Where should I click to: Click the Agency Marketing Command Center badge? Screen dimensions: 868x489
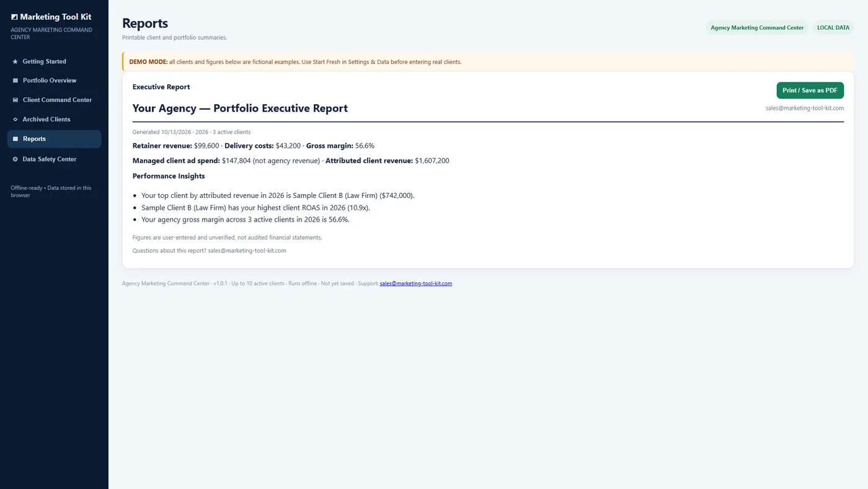[757, 28]
